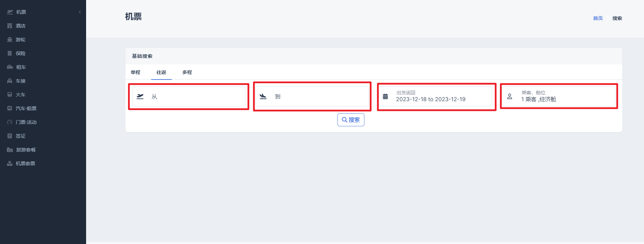
Task: Click the 酒店 hotel building icon
Action: (x=10, y=26)
